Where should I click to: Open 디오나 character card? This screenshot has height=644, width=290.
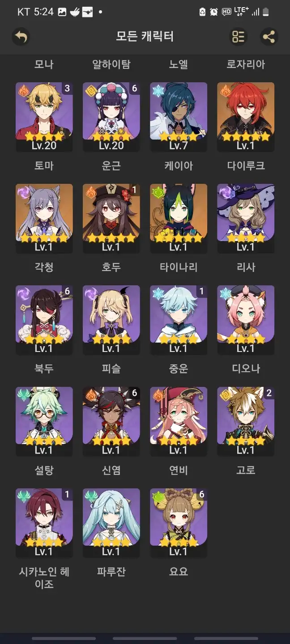[245, 320]
